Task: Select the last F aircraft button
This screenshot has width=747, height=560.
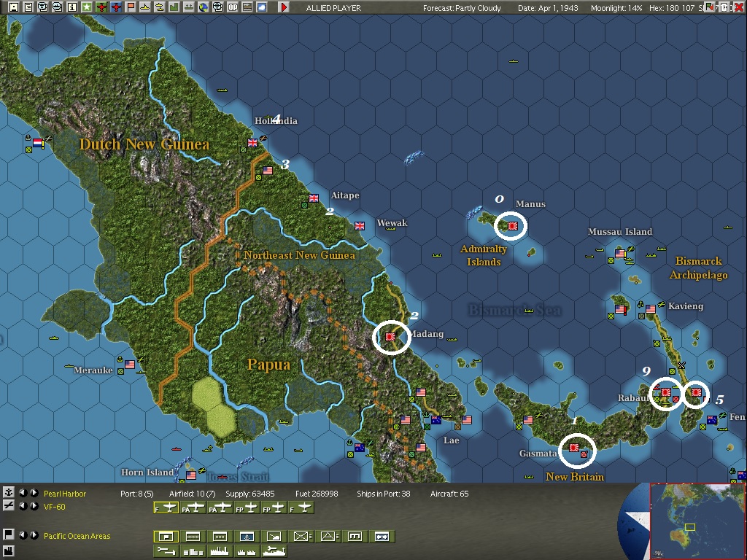Action: pos(301,508)
